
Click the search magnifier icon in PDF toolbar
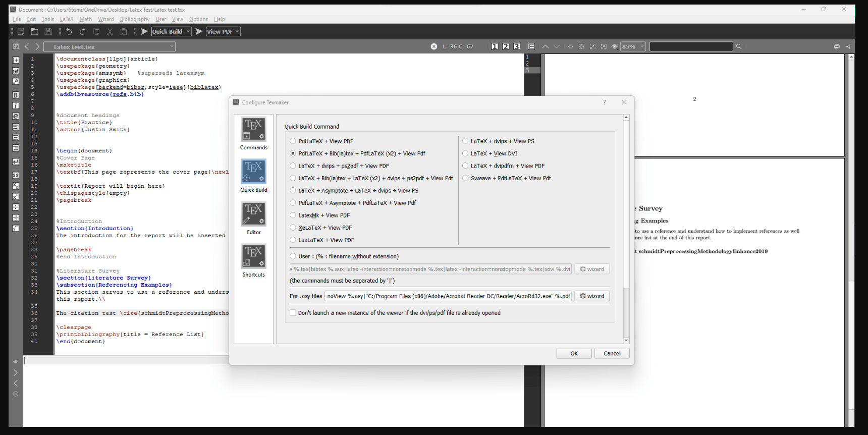coord(739,46)
